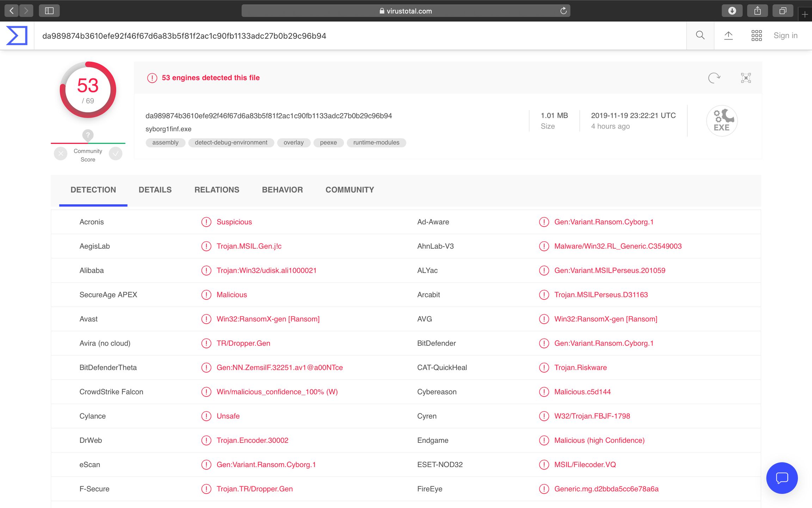Click the Safari downloads icon
Screen dimensions: 812x508
pyautogui.click(x=732, y=11)
